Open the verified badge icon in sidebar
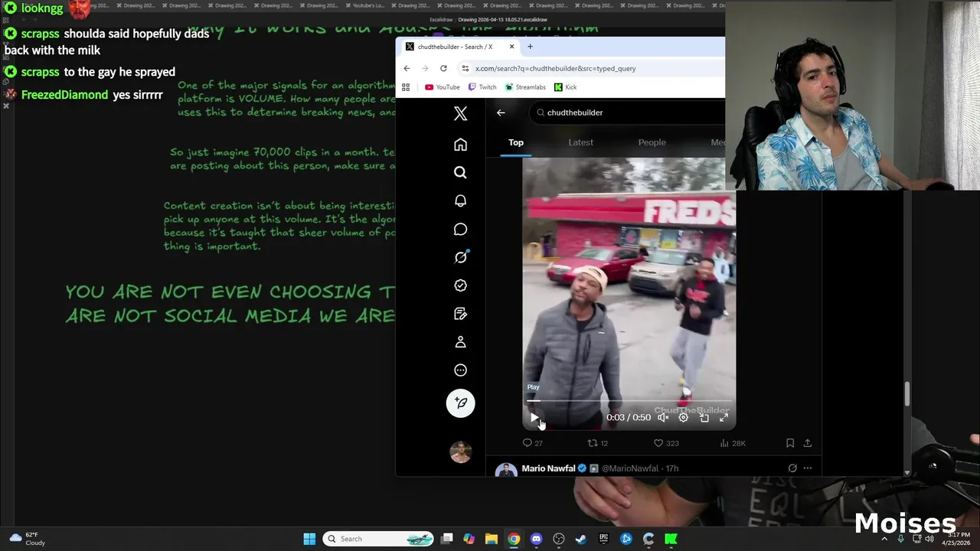980x551 pixels. click(460, 285)
